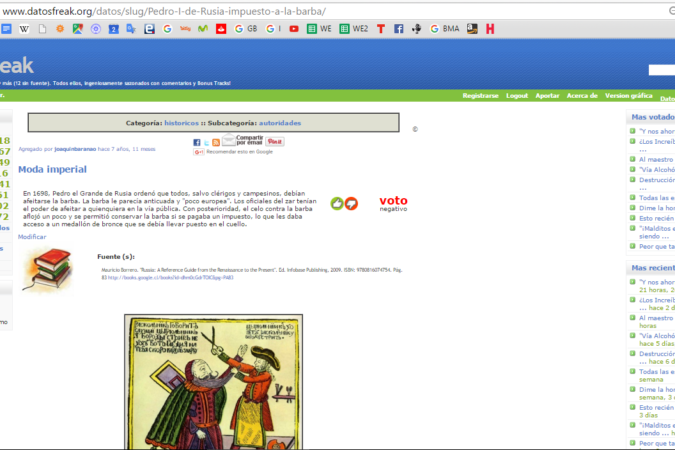Viewport: 675px width, 450px height.
Task: Share by email envelope icon
Action: (229, 140)
